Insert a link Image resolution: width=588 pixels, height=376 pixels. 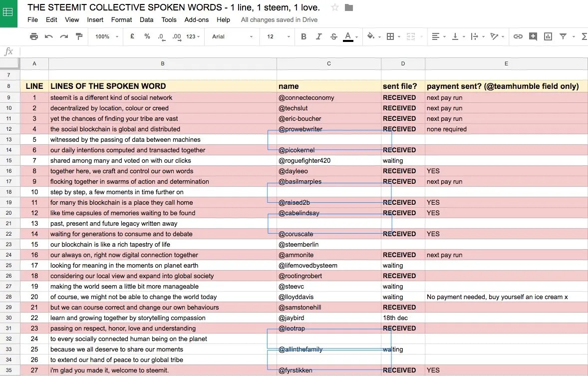[x=518, y=36]
